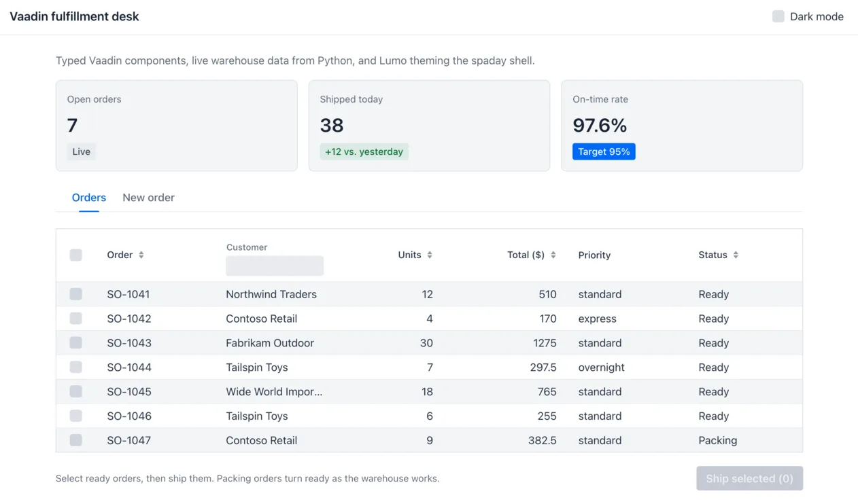Enable the Dark mode checkbox
This screenshot has height=504, width=858.
(x=778, y=16)
